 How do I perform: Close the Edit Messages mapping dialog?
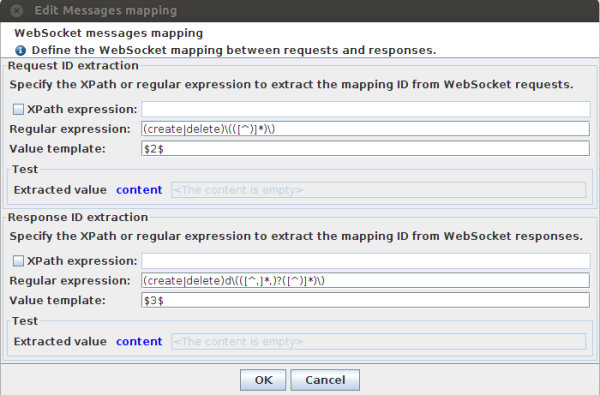16,11
